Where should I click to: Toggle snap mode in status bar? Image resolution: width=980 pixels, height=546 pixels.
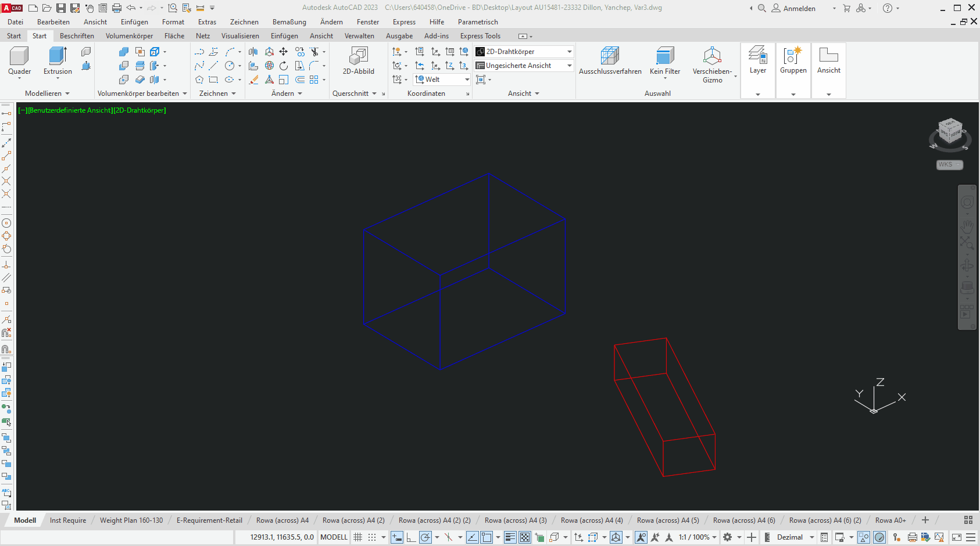tap(372, 537)
